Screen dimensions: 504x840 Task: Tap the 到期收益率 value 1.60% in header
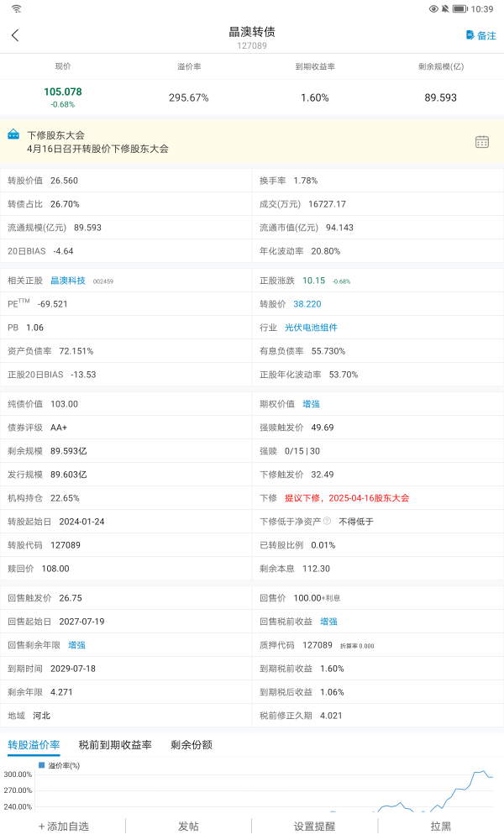click(x=315, y=97)
